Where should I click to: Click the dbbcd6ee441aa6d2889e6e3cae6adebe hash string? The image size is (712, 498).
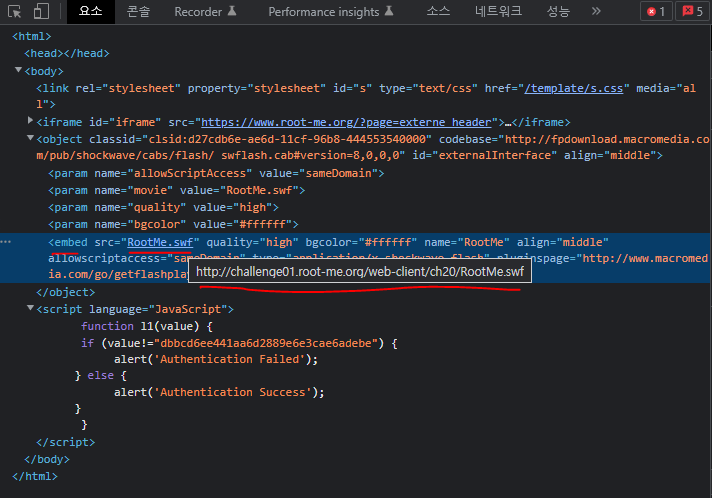coord(266,343)
